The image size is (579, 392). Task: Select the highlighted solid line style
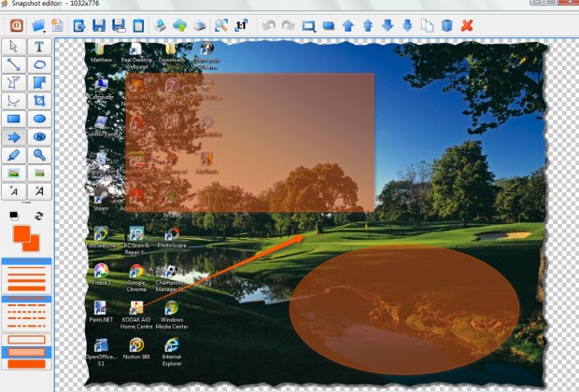point(26,299)
